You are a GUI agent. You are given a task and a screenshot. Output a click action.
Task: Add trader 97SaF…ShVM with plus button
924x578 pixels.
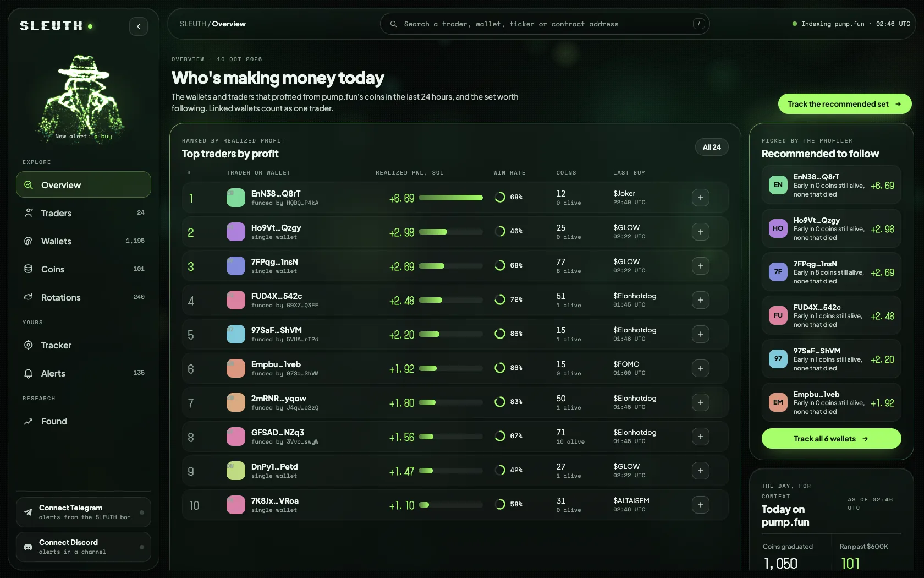pyautogui.click(x=701, y=334)
